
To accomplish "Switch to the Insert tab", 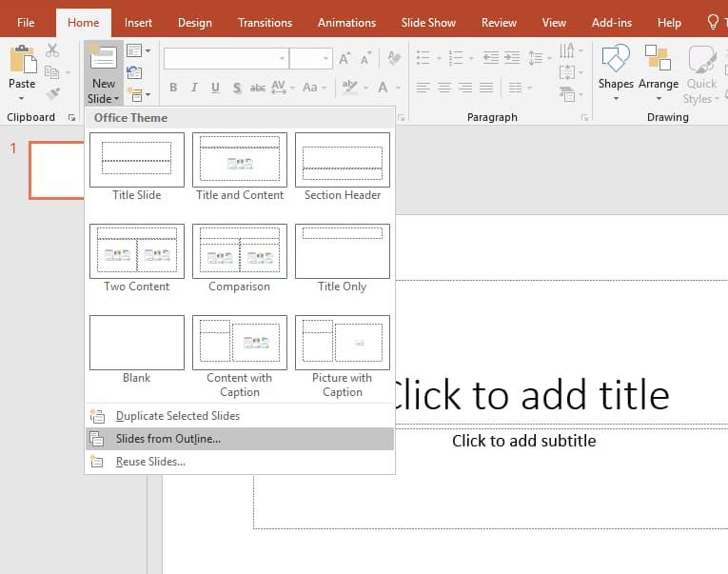I will click(x=138, y=22).
